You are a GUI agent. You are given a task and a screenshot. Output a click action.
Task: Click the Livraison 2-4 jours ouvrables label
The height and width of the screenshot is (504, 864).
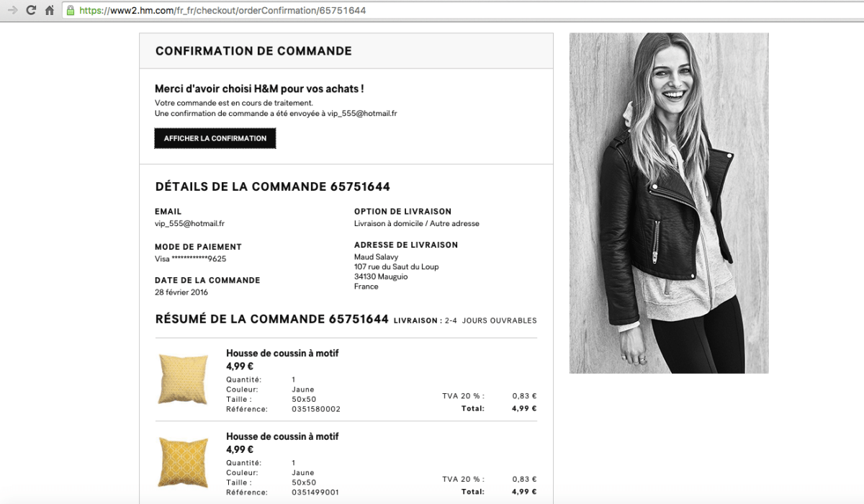[x=464, y=320]
